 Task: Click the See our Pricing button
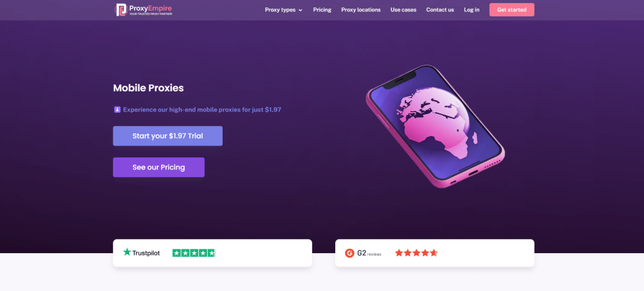pyautogui.click(x=158, y=167)
